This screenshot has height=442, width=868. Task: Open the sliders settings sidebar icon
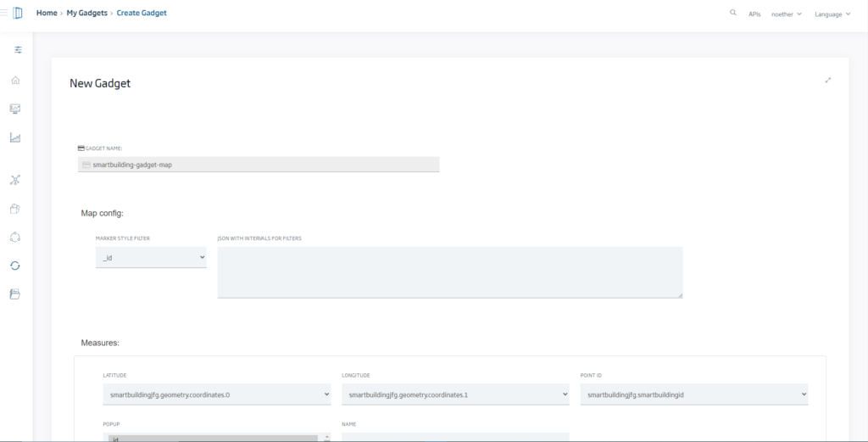[18, 50]
